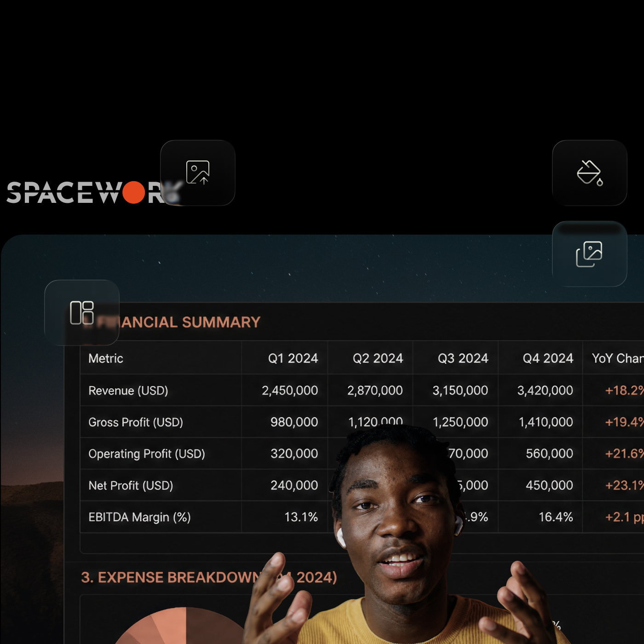Open the layout panel tool
Viewport: 644px width, 644px height.
pyautogui.click(x=82, y=313)
